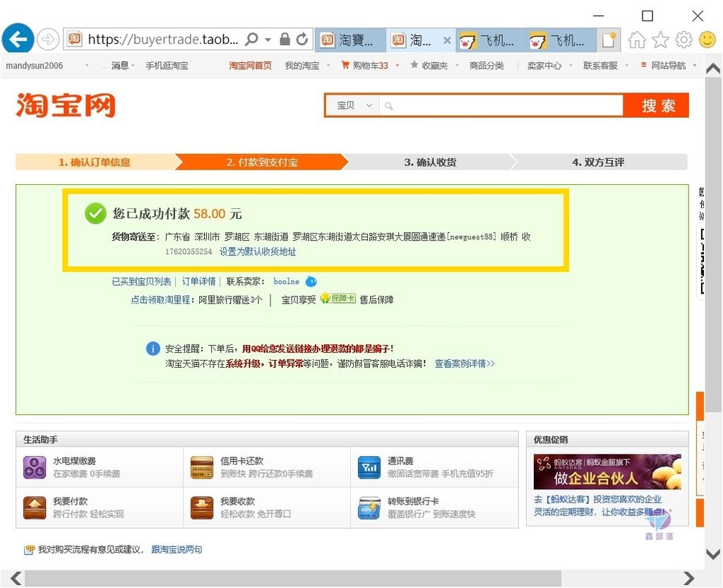The height and width of the screenshot is (588, 723).
Task: Click the feedback note icon beside 我对购买流程有意见或建议
Action: pos(29,550)
